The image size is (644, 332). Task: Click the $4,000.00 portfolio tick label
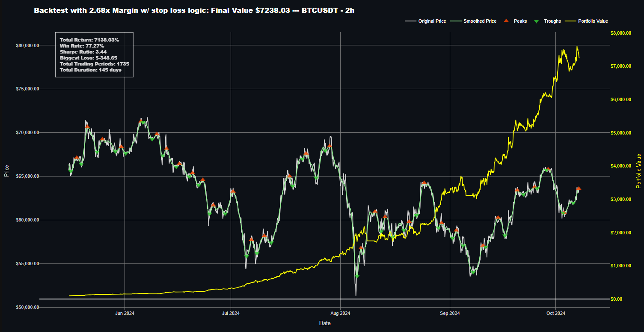click(x=620, y=166)
